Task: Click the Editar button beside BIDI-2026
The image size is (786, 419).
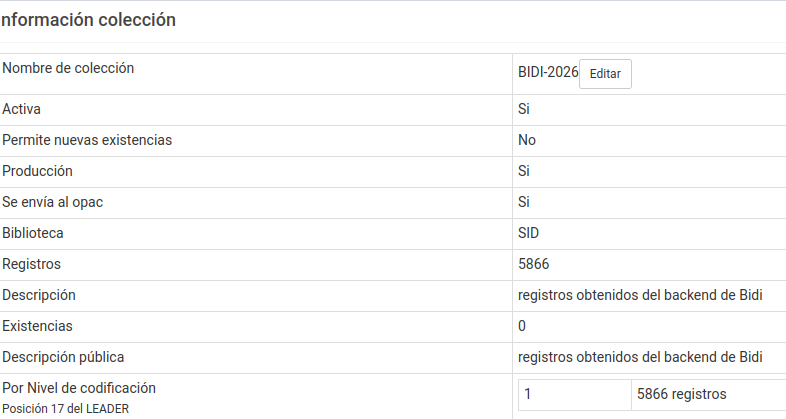Action: point(605,74)
